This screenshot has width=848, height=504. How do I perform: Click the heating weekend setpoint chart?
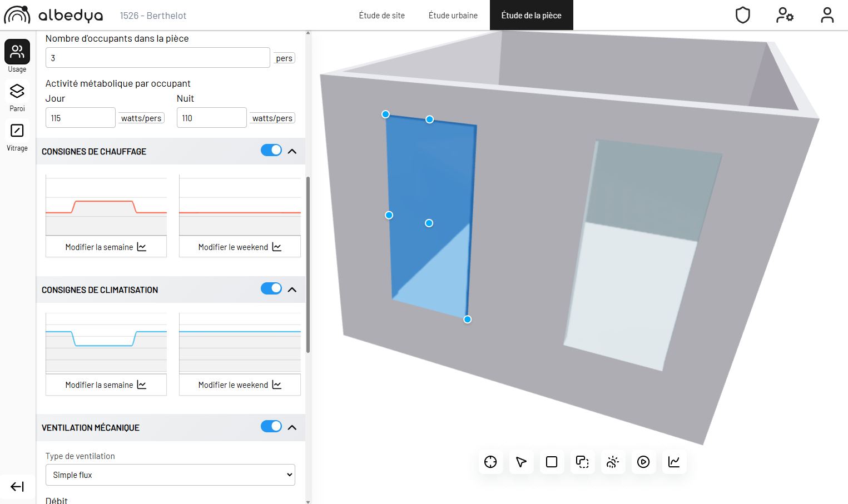[x=240, y=205]
